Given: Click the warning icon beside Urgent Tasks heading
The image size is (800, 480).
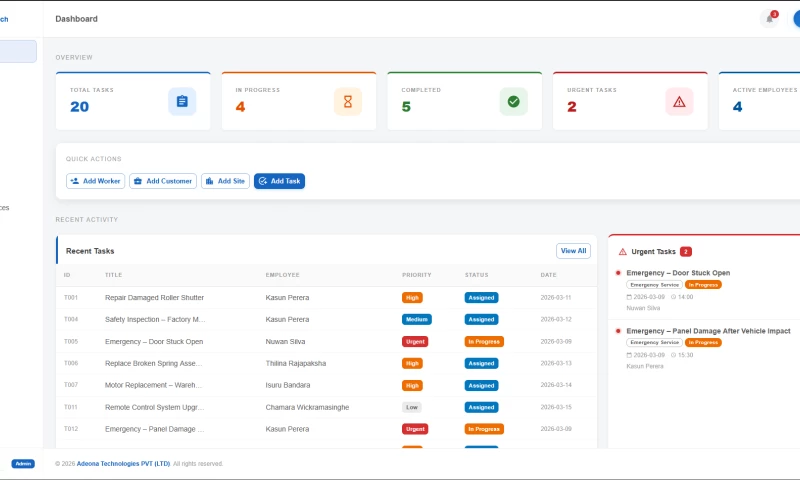Looking at the screenshot, I should tap(622, 251).
